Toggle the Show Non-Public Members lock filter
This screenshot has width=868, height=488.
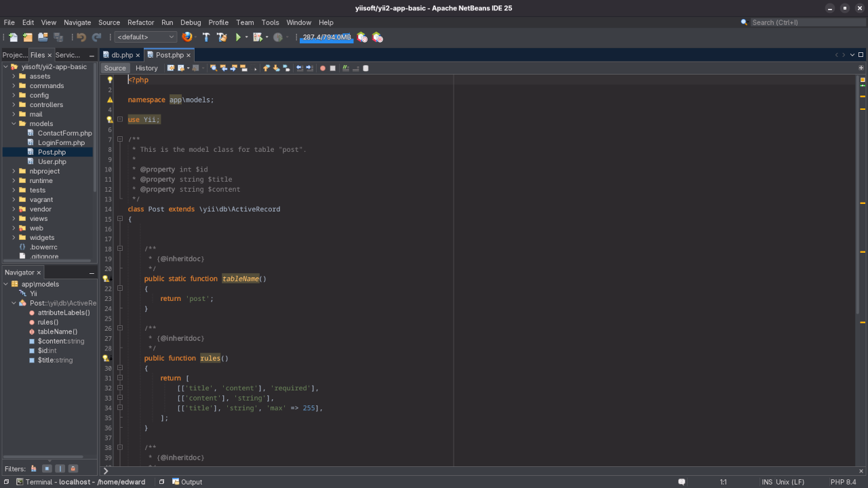click(73, 468)
